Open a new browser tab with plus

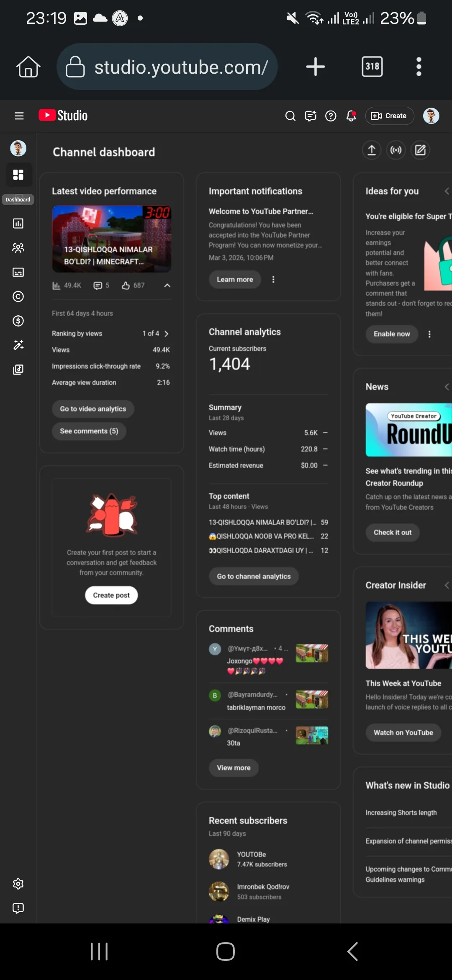[x=316, y=67]
